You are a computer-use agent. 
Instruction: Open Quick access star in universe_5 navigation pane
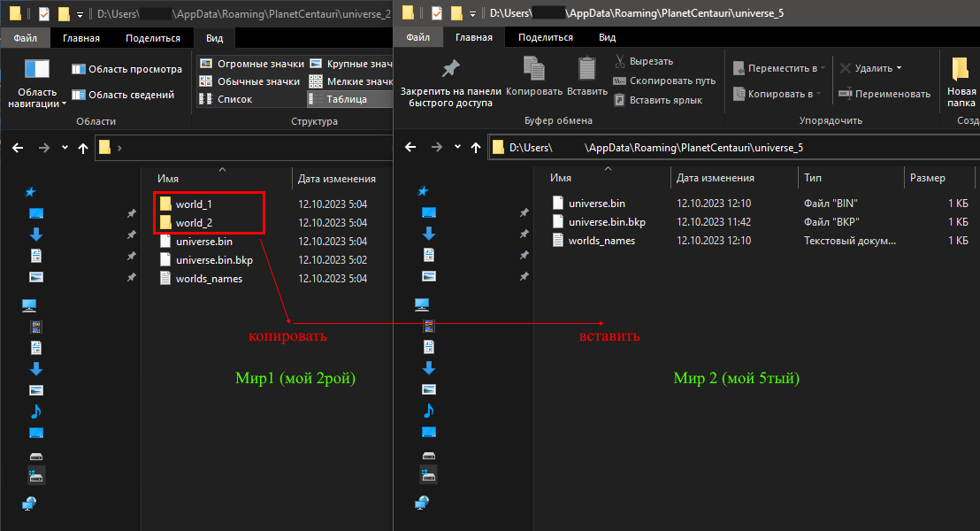[x=423, y=191]
